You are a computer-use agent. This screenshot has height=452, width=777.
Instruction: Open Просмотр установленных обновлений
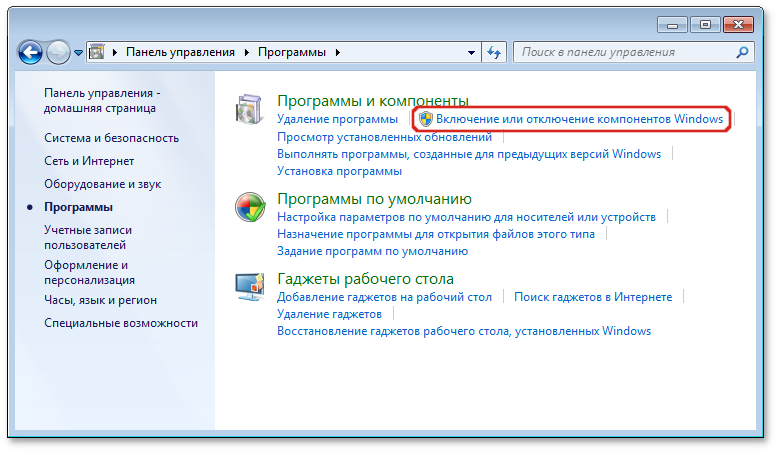(x=384, y=137)
